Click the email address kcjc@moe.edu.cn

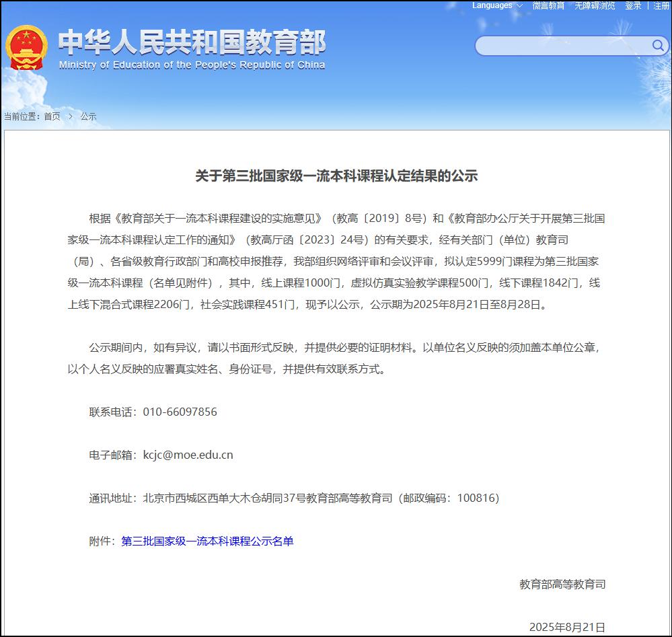[188, 455]
